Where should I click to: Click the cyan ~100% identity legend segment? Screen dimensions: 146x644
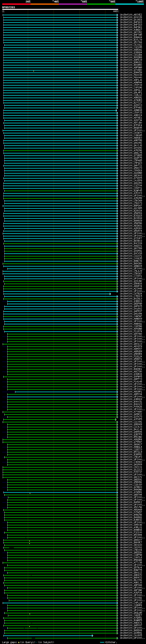pyautogui.click(x=130, y=4)
